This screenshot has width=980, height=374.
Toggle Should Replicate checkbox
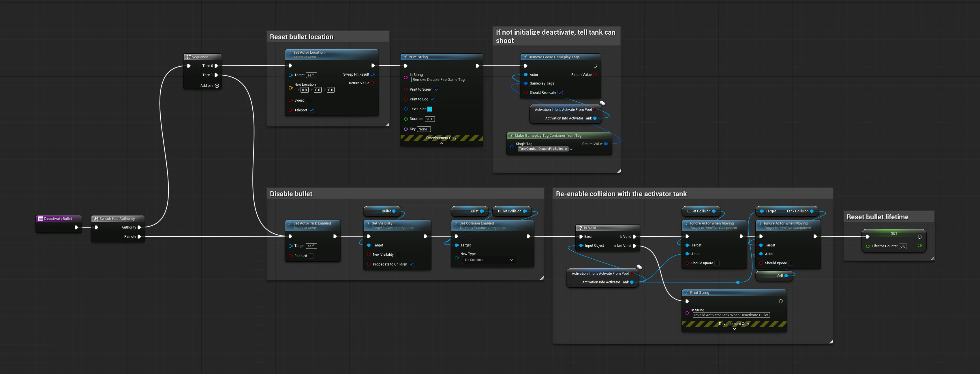point(560,93)
